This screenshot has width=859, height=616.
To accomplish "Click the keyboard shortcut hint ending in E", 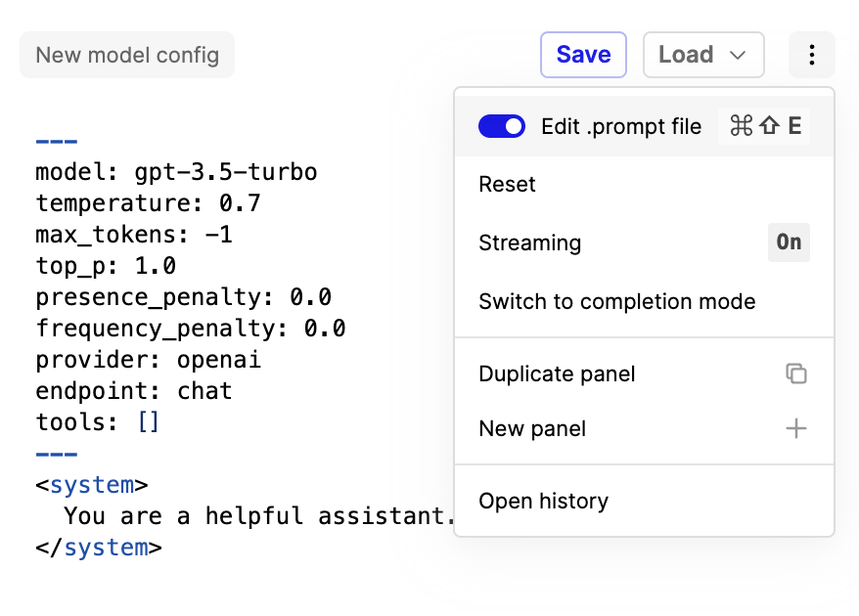I will [764, 126].
